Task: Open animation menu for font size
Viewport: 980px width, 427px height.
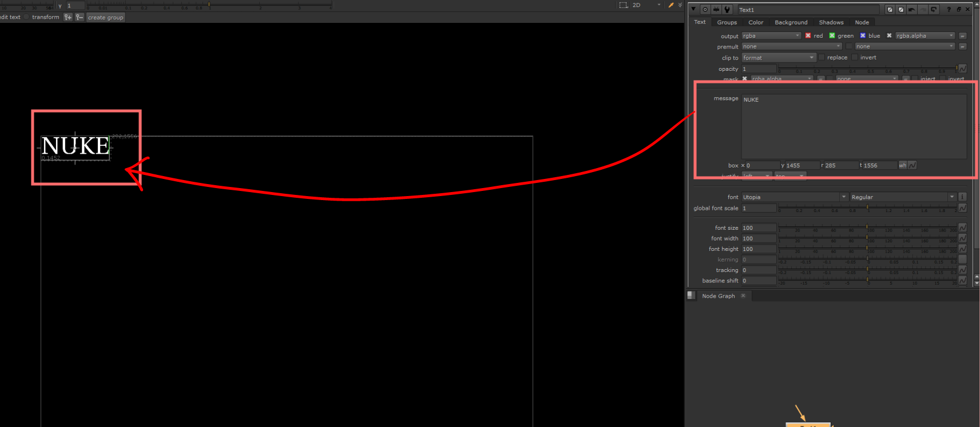Action: (962, 228)
